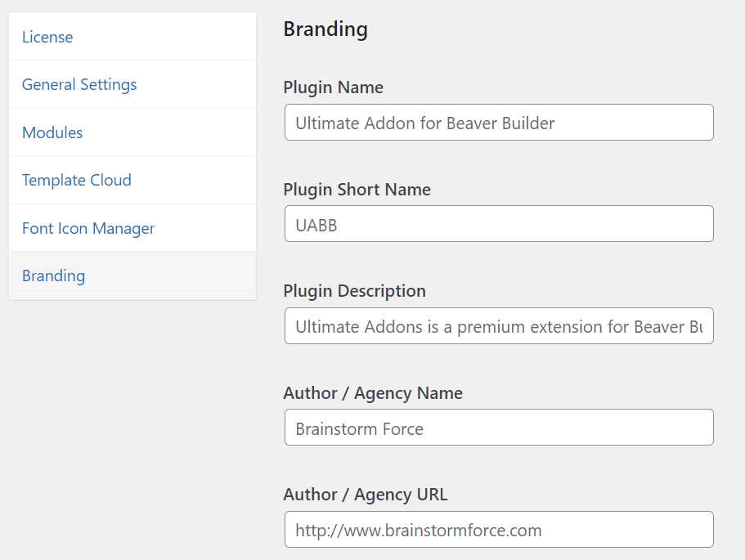Image resolution: width=745 pixels, height=560 pixels.
Task: Click inside the Plugin Short Name field
Action: 498,223
